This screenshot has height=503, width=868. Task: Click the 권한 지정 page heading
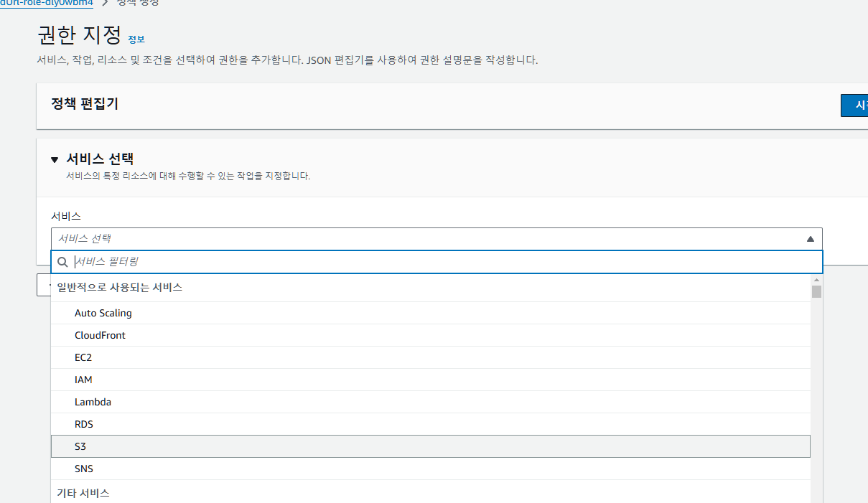(79, 35)
